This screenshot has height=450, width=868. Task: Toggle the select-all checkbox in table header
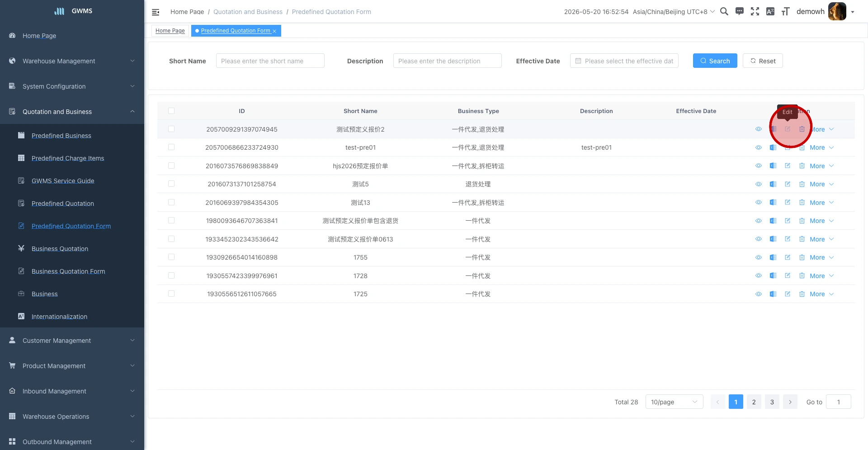[171, 111]
